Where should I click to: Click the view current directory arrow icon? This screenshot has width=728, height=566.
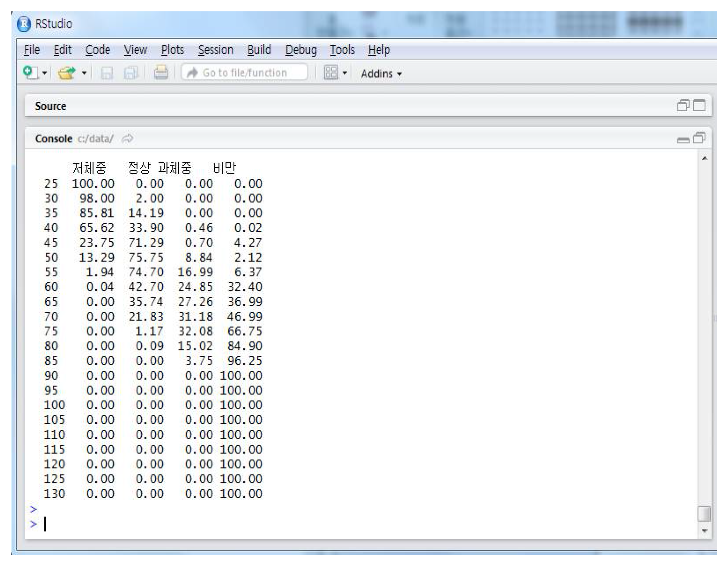point(127,138)
